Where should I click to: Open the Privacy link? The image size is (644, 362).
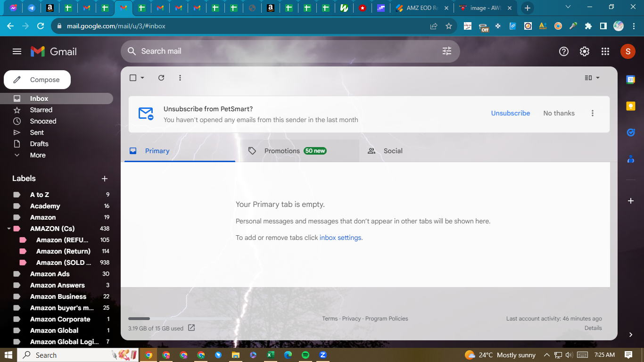pyautogui.click(x=351, y=319)
